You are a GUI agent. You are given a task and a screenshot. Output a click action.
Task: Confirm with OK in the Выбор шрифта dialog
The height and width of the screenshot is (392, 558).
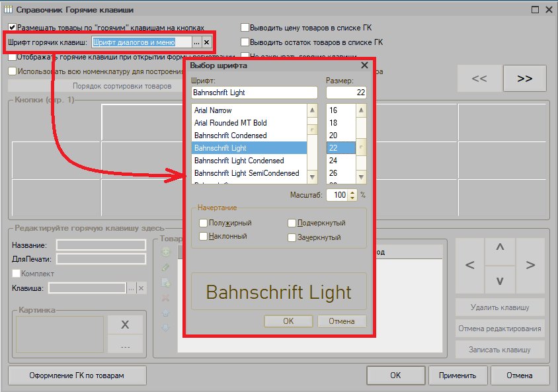point(288,321)
